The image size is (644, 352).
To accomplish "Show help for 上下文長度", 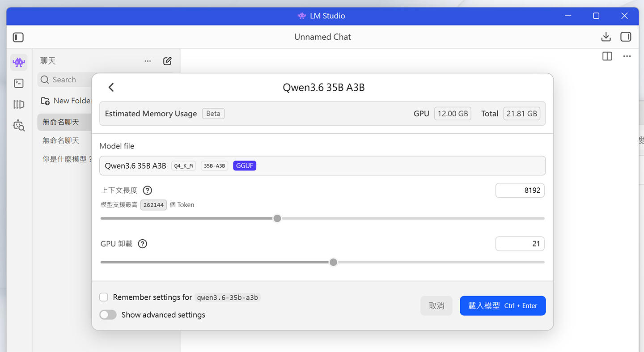I will 147,191.
